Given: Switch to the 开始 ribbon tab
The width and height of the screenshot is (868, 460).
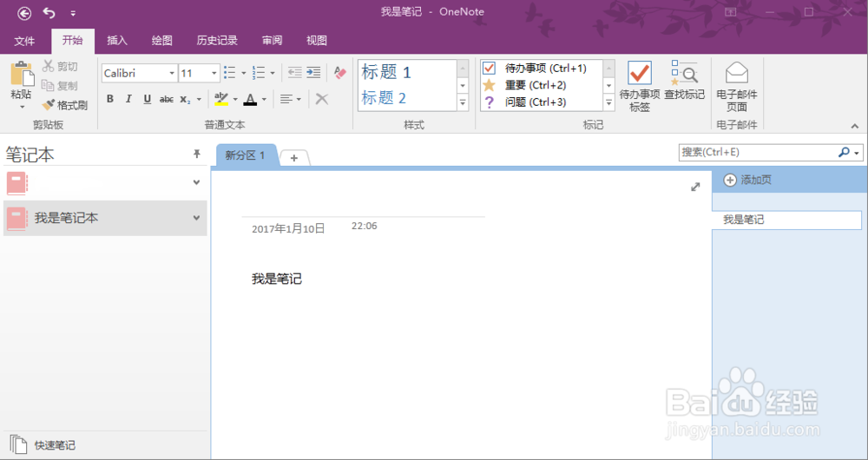Looking at the screenshot, I should pyautogui.click(x=73, y=41).
